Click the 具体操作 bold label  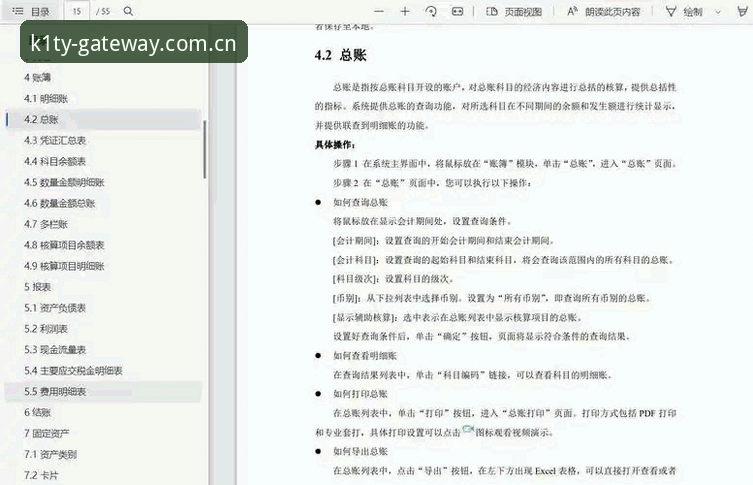pos(335,145)
